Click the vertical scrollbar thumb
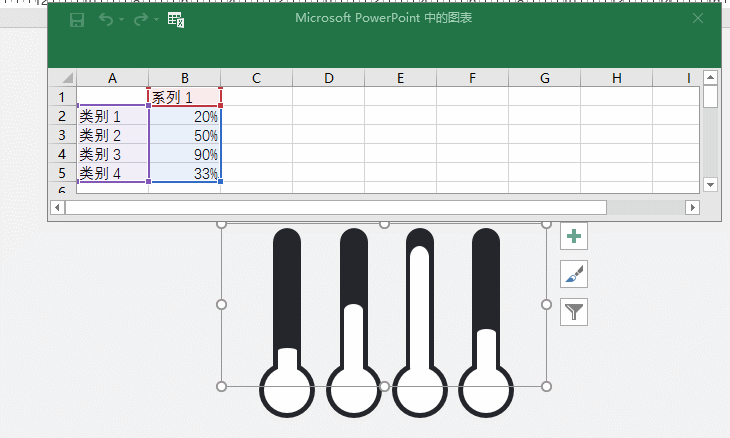The width and height of the screenshot is (730, 438). [710, 96]
